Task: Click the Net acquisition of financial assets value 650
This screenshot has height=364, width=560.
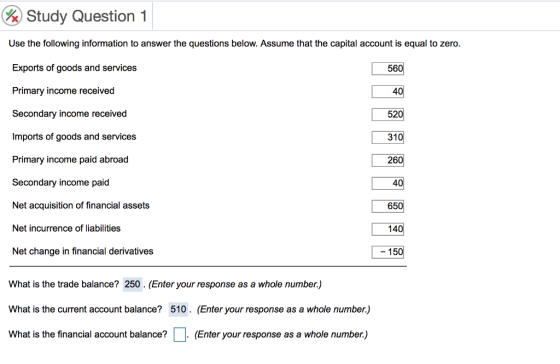Action: pos(388,206)
